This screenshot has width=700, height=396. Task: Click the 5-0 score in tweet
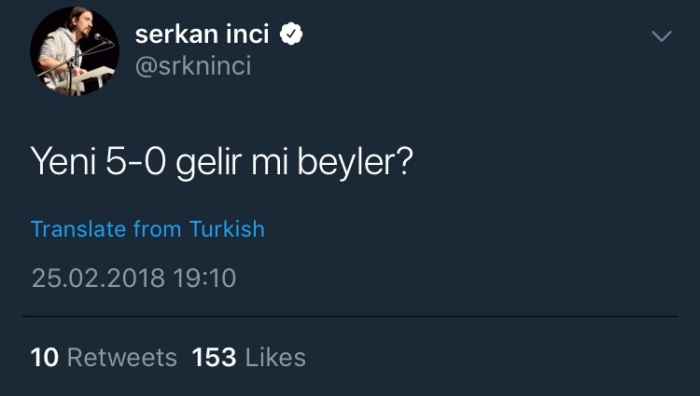click(136, 161)
